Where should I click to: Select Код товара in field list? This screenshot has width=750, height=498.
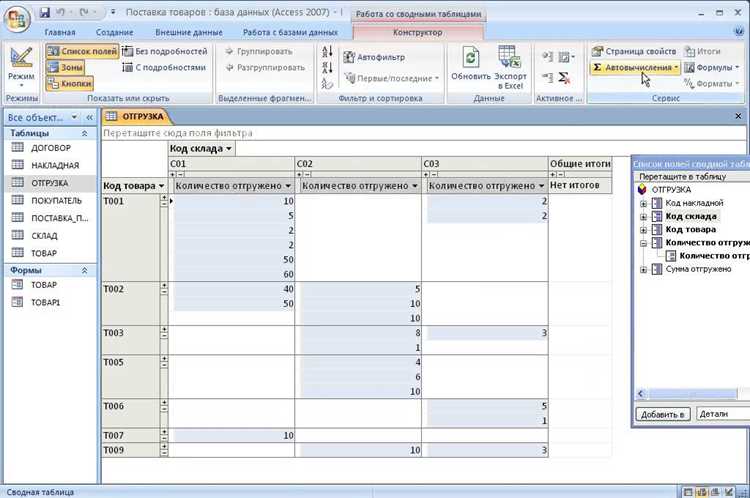tap(691, 230)
